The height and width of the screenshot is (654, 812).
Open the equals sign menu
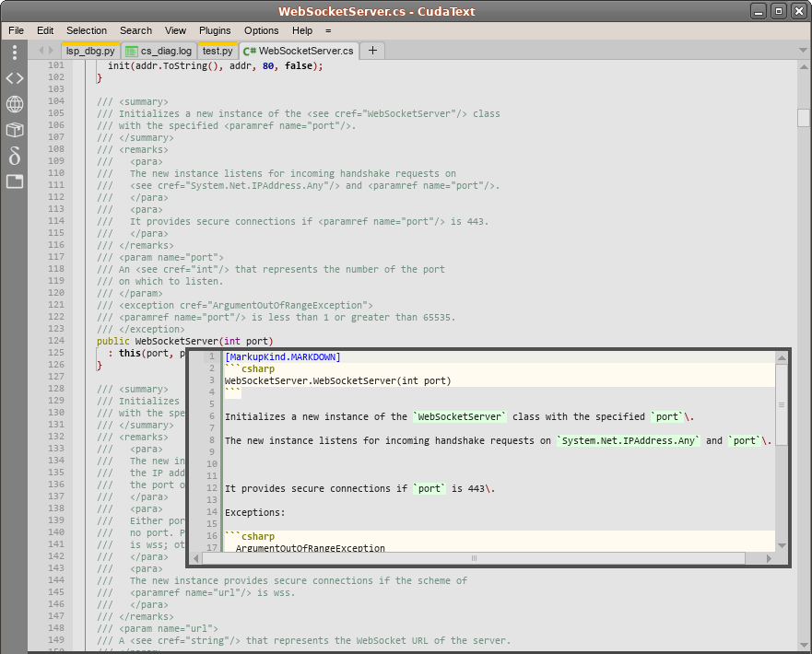coord(328,30)
